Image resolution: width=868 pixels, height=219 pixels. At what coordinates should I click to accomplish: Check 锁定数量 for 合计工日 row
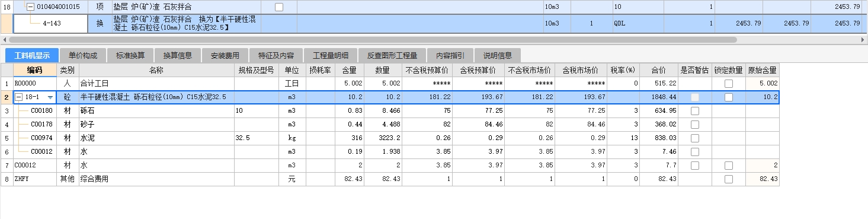click(729, 84)
